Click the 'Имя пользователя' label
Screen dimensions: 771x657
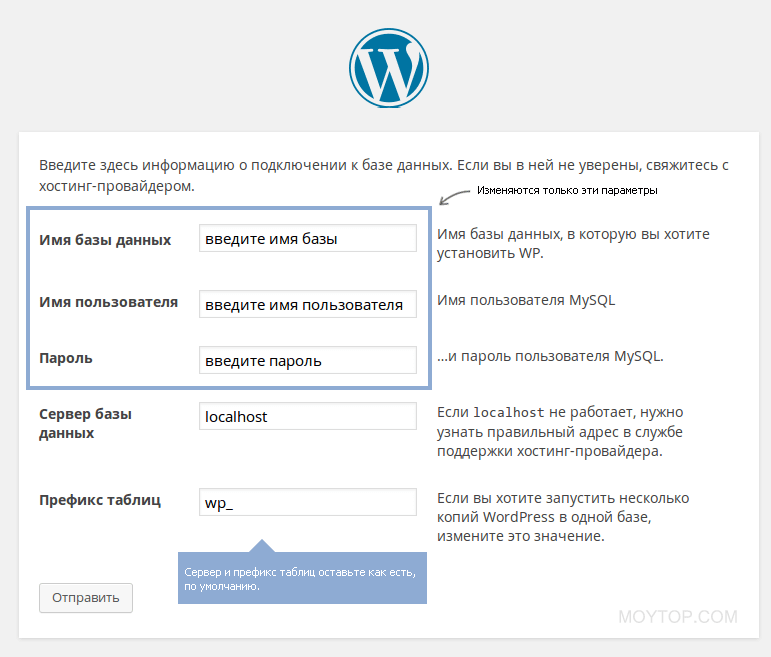109,302
